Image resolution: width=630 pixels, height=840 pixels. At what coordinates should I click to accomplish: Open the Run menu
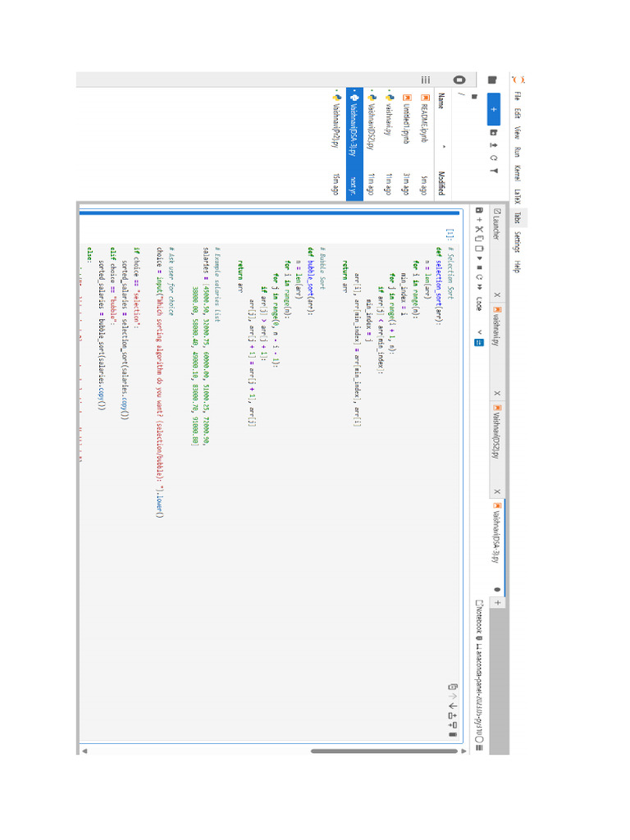tap(518, 152)
